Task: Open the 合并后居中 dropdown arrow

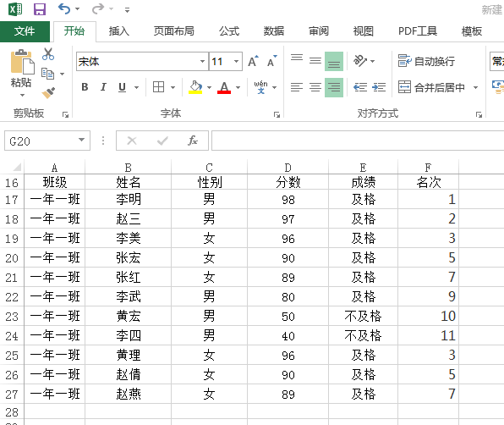Action: 475,87
